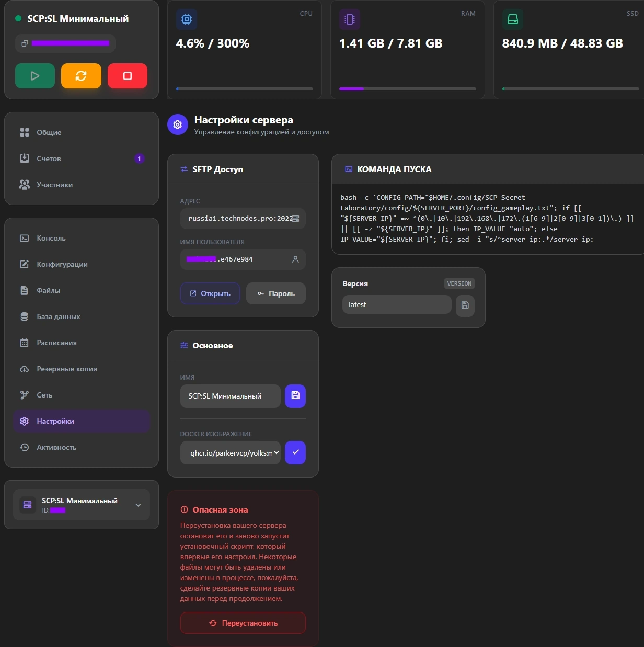The image size is (644, 647).
Task: Confirm the Docker image with the checkmark button
Action: click(295, 452)
